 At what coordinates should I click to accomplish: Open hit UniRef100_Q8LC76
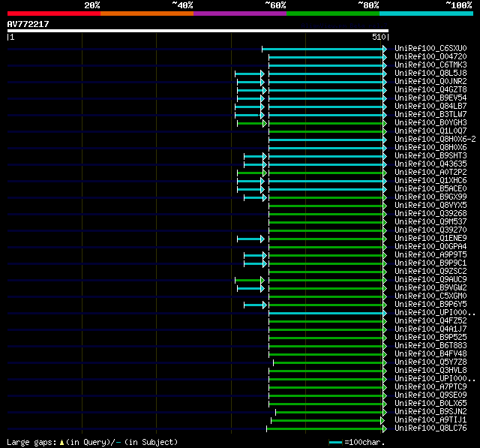[430, 428]
